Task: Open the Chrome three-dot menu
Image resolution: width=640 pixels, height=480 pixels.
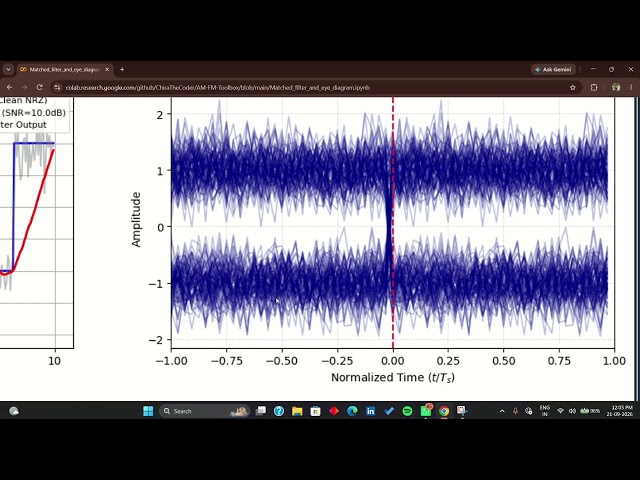Action: coord(631,87)
